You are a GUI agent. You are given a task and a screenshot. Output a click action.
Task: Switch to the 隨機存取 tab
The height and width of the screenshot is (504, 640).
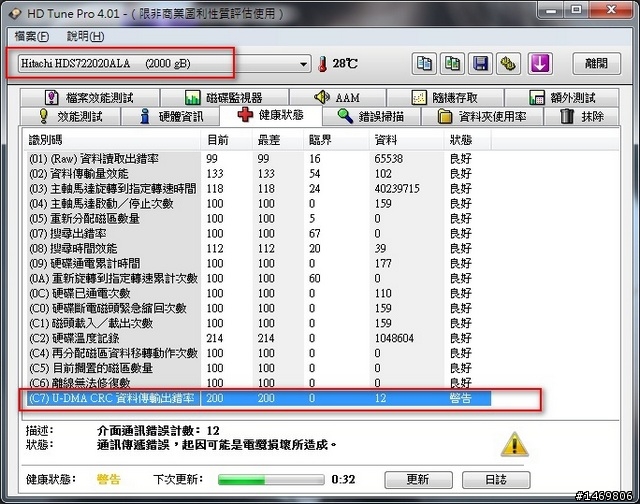click(444, 98)
